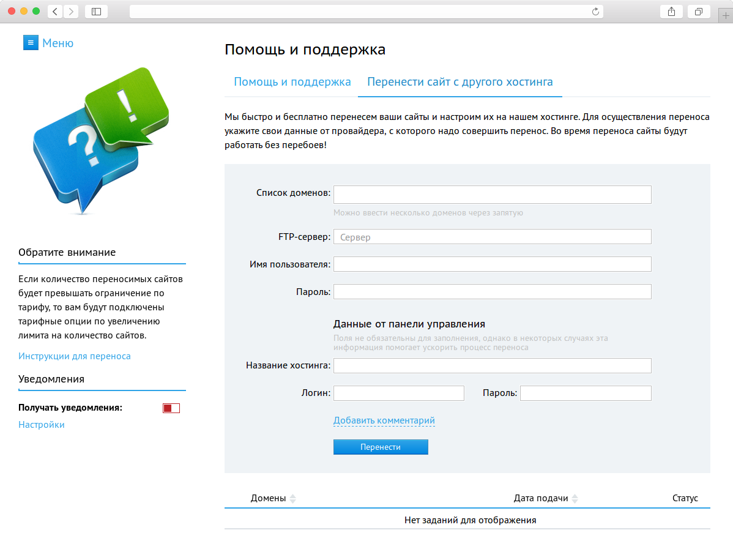The image size is (733, 560).
Task: Click the FTP Пароль field
Action: click(493, 292)
